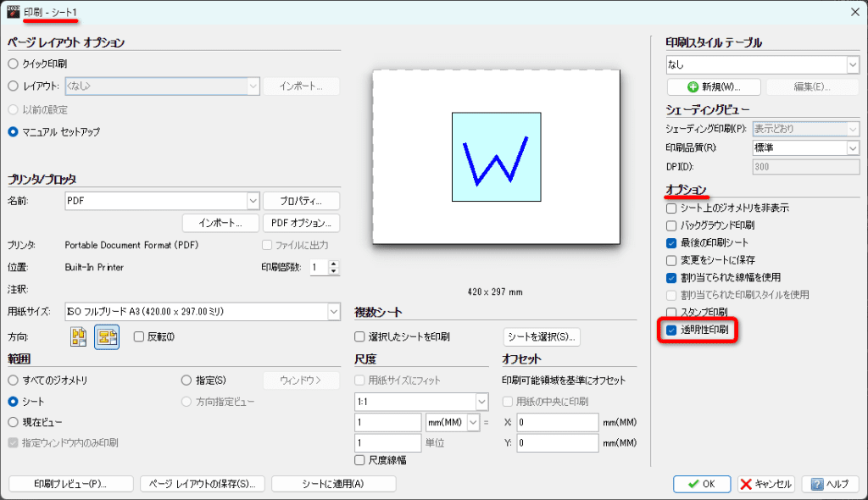Cancel using the red X キャンセル button

pyautogui.click(x=766, y=484)
